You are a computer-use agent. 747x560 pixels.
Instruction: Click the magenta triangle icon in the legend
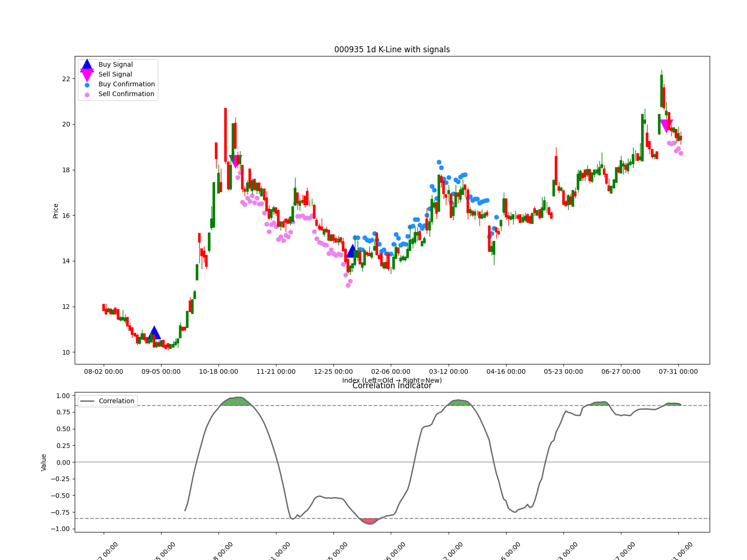click(87, 75)
